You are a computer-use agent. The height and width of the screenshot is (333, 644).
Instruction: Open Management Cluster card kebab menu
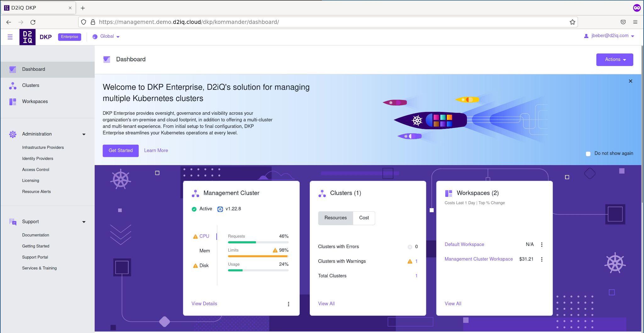[288, 304]
